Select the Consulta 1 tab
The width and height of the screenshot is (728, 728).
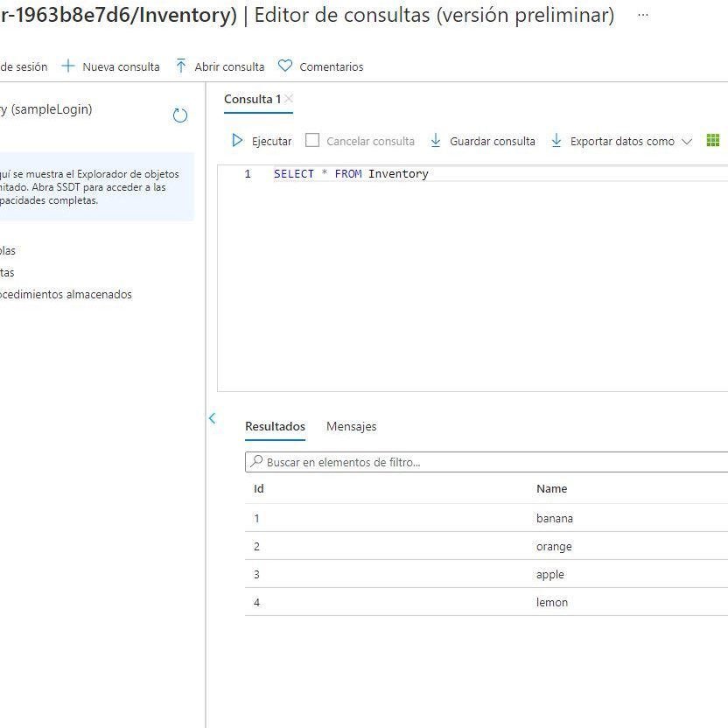click(252, 99)
